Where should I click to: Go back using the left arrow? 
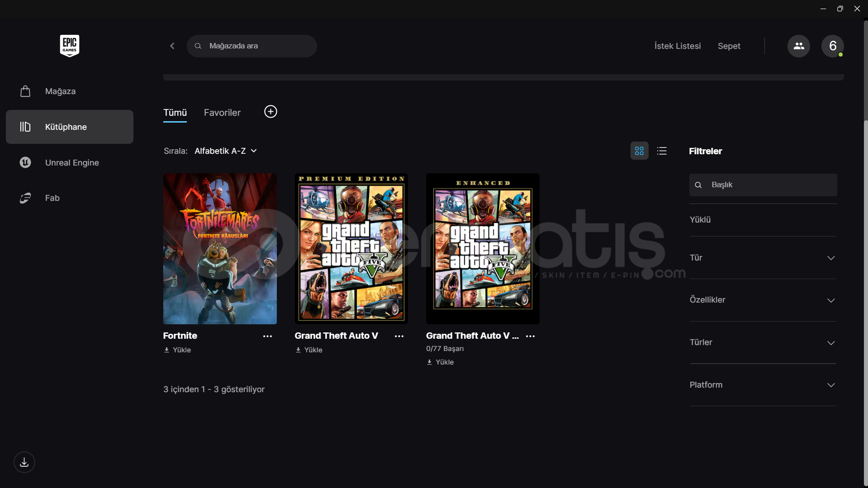(172, 46)
